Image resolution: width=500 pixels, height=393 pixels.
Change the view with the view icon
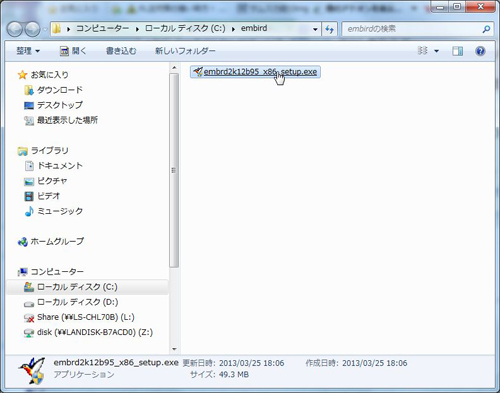tap(423, 51)
